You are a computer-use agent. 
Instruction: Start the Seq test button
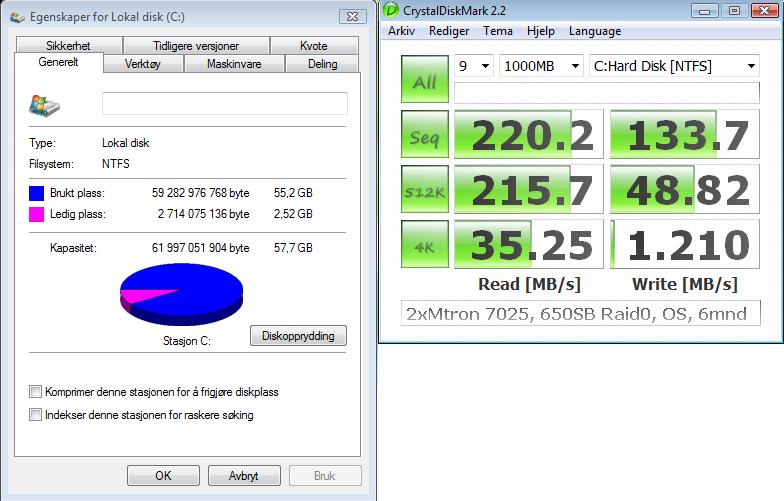[x=425, y=134]
